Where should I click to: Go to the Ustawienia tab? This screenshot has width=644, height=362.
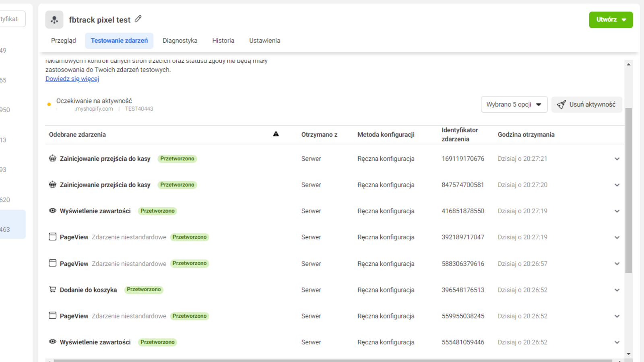[x=264, y=41]
